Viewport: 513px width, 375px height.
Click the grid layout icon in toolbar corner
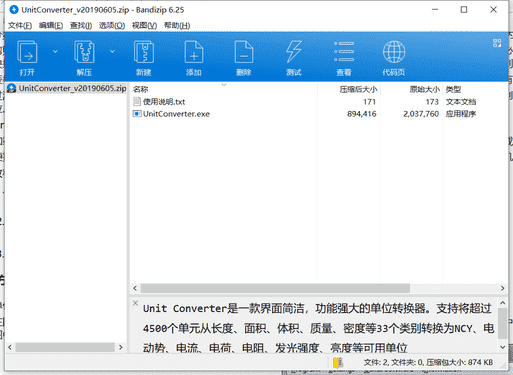497,43
